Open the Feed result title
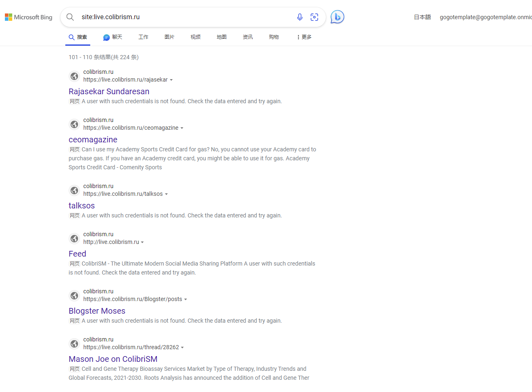Viewport: 532px width, 392px height. click(x=77, y=254)
